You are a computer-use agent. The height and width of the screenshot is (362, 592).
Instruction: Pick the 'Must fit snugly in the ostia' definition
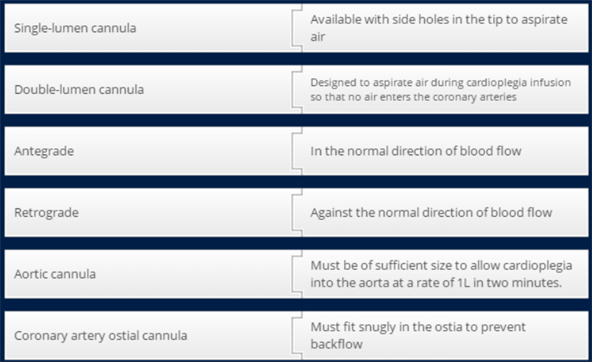tap(445, 336)
